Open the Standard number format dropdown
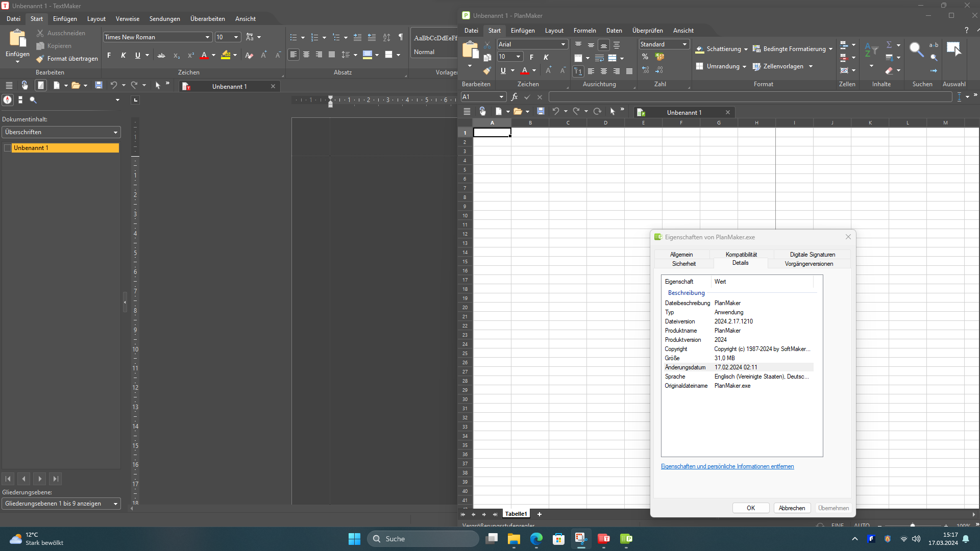Viewport: 980px width, 551px height. coord(684,44)
